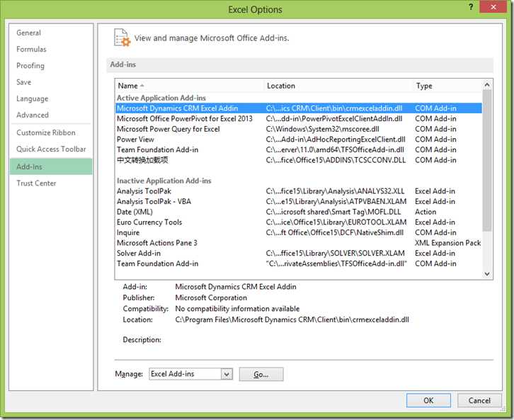The height and width of the screenshot is (420, 514).
Task: Select the Analysis ToolPak row
Action: (299, 191)
